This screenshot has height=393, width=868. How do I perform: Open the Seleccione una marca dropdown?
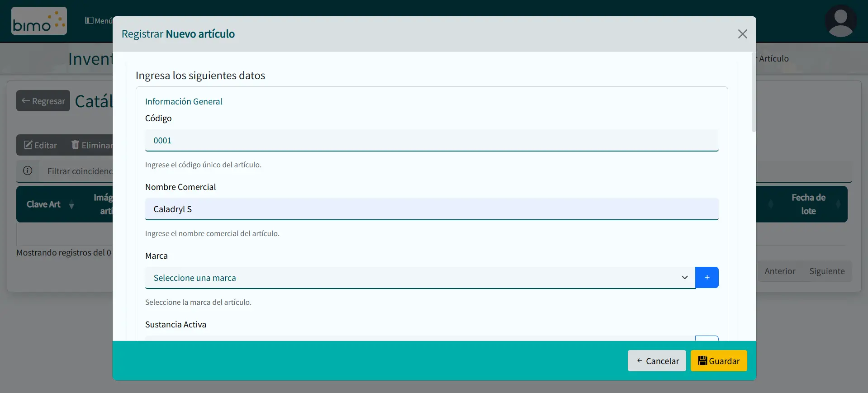[420, 278]
